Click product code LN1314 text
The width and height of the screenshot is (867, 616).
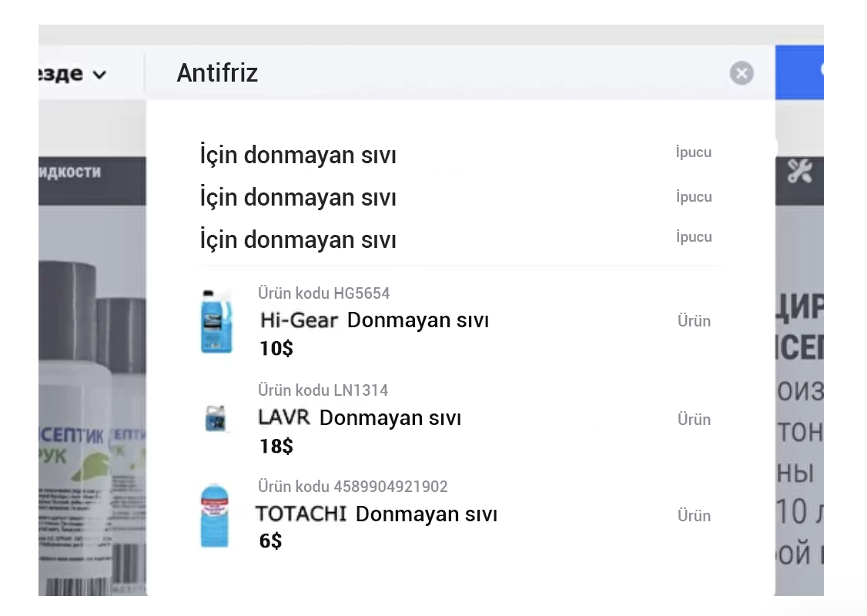323,390
